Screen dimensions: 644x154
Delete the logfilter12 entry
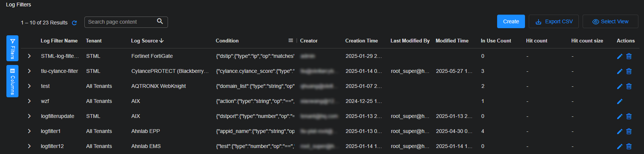[629, 146]
